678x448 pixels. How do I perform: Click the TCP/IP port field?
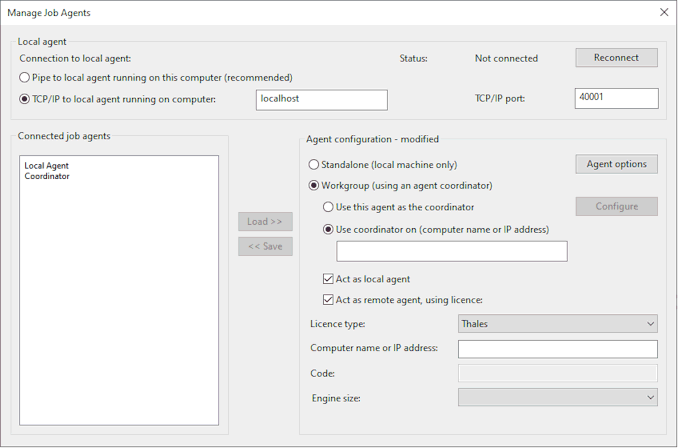[616, 98]
